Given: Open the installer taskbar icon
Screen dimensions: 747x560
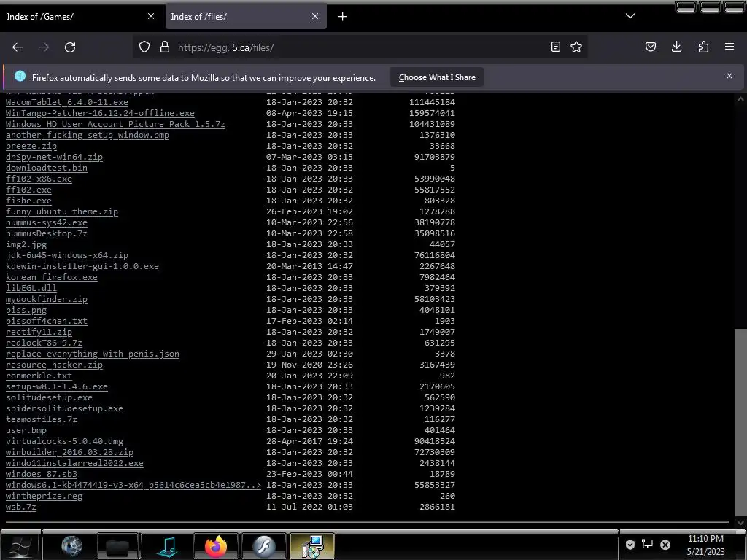Looking at the screenshot, I should coord(312,545).
